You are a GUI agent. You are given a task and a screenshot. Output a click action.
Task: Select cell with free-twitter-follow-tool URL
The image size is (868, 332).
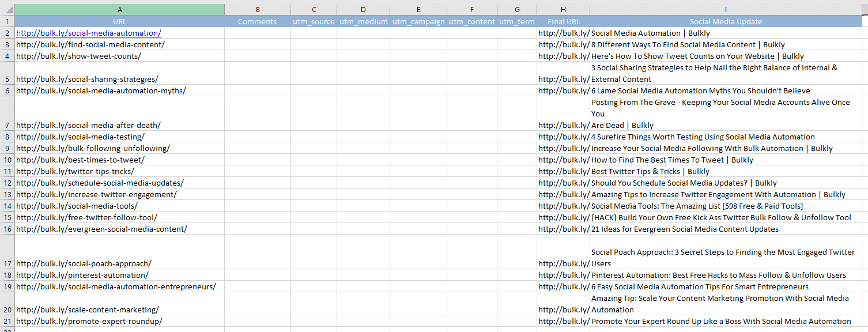coord(120,217)
